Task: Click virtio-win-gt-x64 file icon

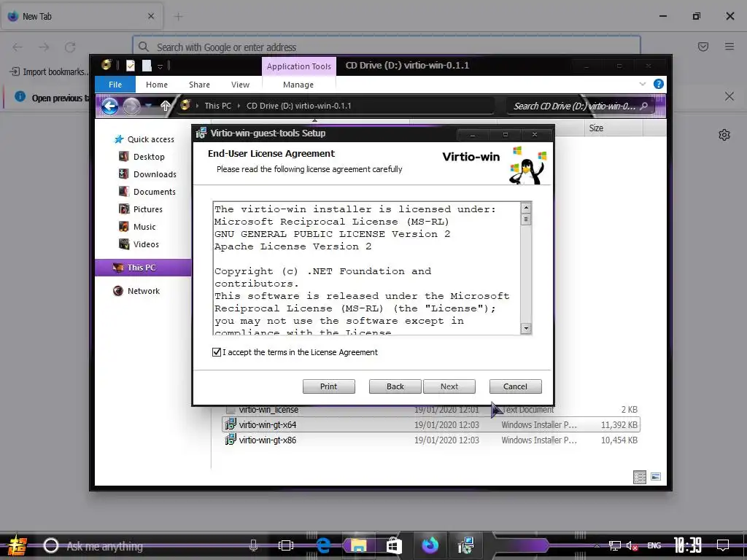Action: point(230,424)
